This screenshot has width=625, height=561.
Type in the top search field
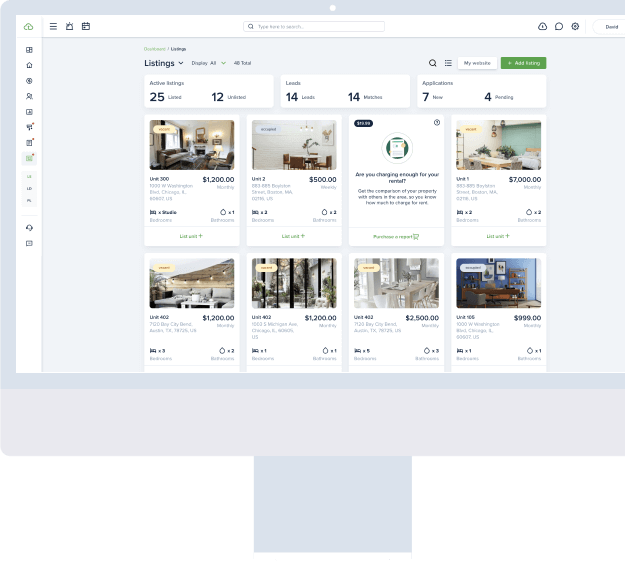click(312, 26)
